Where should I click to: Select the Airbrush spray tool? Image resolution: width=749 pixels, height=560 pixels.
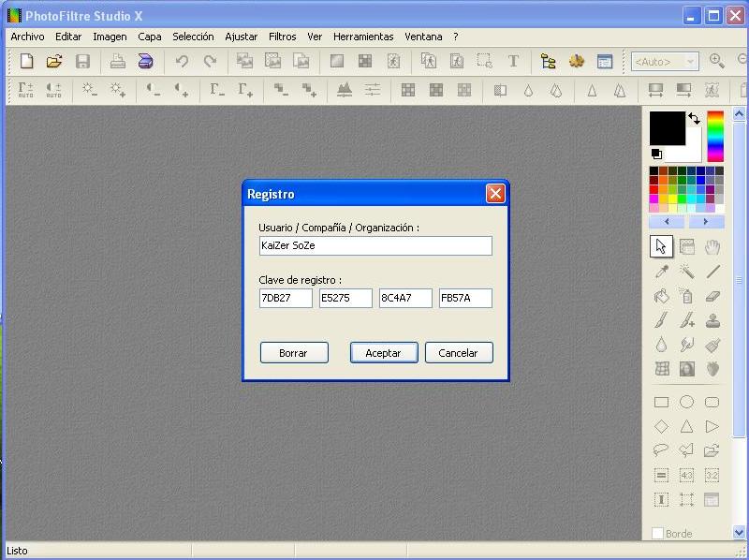[x=686, y=296]
